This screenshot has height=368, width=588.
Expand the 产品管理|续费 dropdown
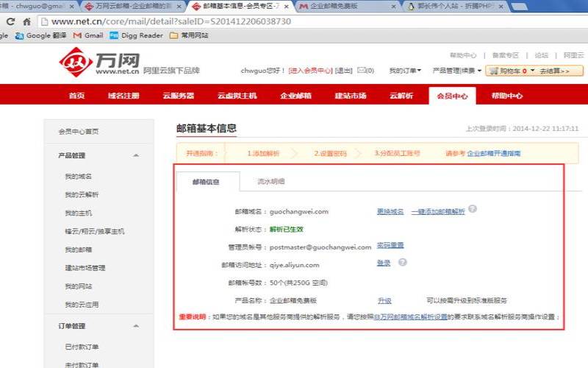tap(456, 70)
